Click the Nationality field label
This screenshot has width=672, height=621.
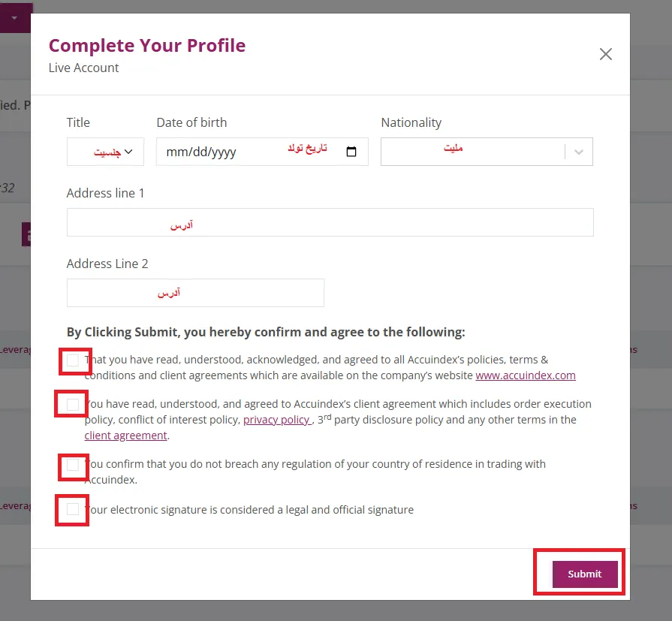point(411,122)
